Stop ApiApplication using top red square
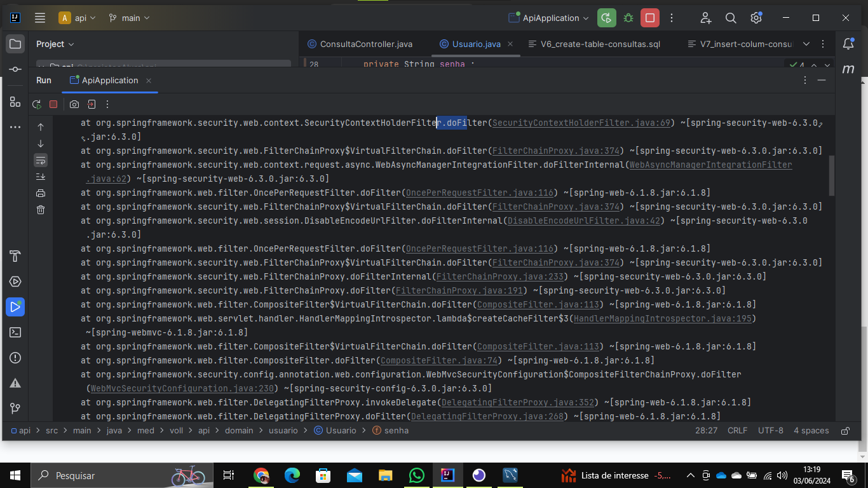Screen dimensions: 868x488 click(649, 18)
